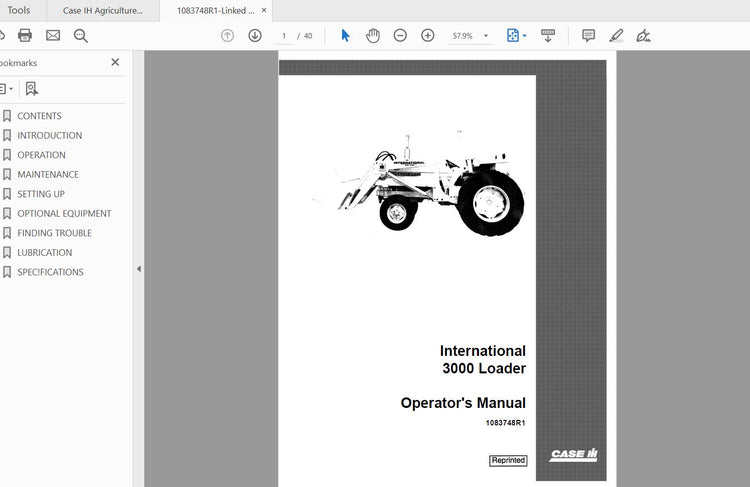Select the Highlight pen tool
The width and height of the screenshot is (750, 487).
click(x=616, y=35)
